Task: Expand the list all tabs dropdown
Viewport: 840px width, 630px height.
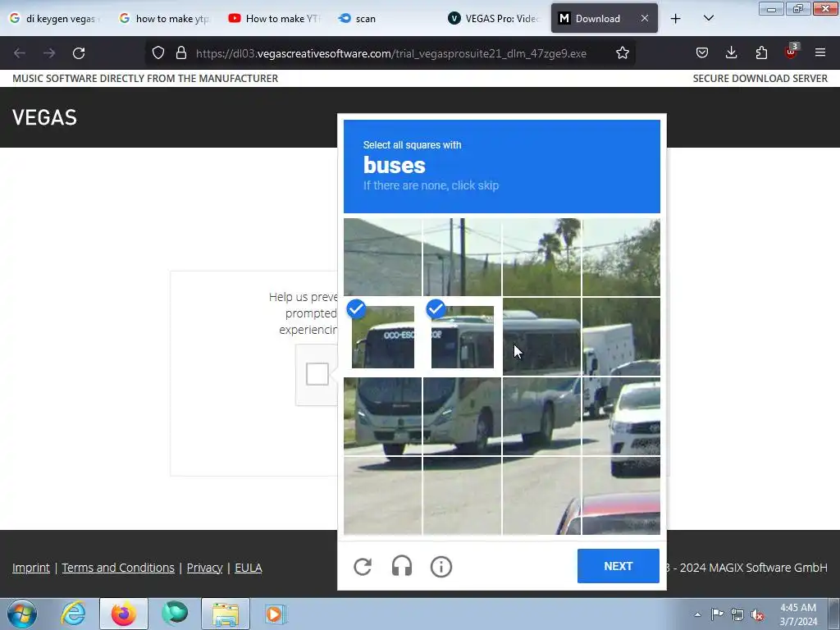Action: (x=708, y=18)
